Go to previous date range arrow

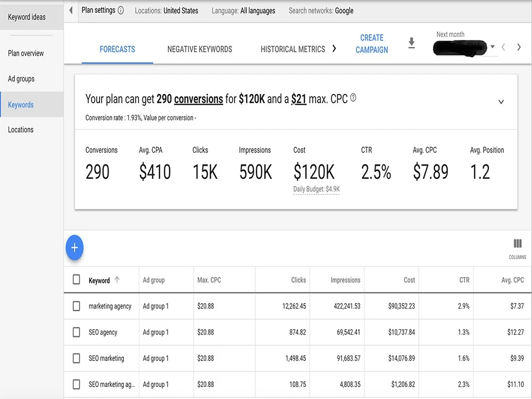point(503,47)
